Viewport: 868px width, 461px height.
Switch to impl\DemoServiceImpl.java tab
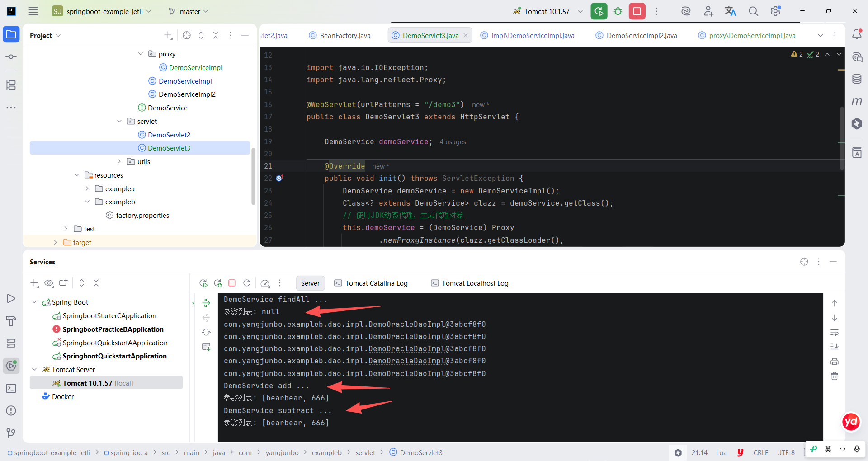528,35
